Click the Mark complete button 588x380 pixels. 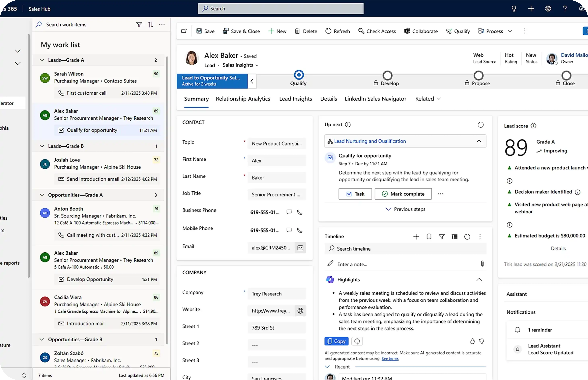tap(403, 194)
